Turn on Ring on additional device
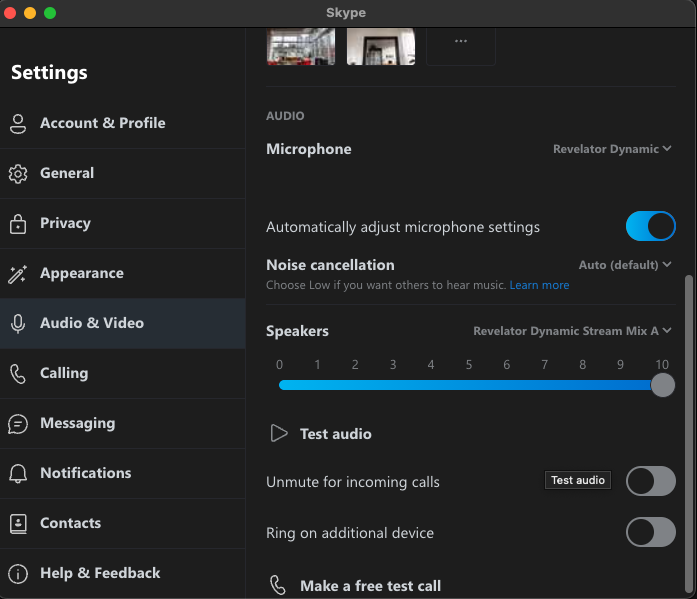Image resolution: width=697 pixels, height=599 pixels. 651,532
